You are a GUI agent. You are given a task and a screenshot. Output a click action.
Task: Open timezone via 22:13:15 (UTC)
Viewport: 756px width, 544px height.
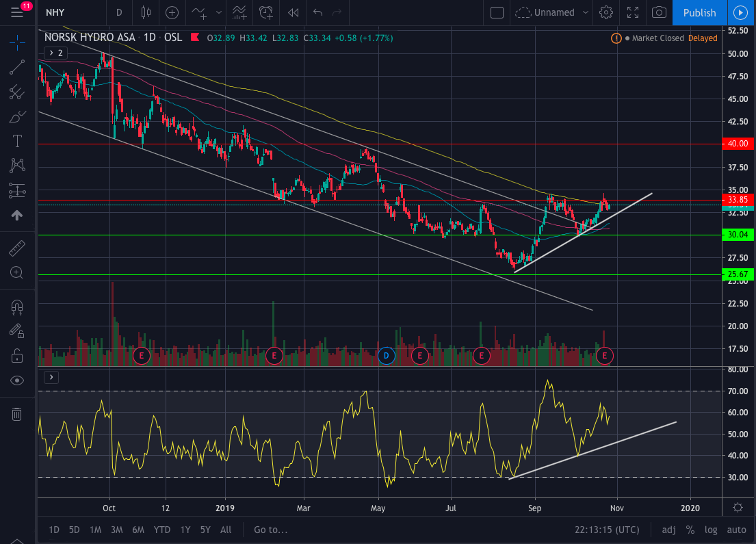click(607, 530)
